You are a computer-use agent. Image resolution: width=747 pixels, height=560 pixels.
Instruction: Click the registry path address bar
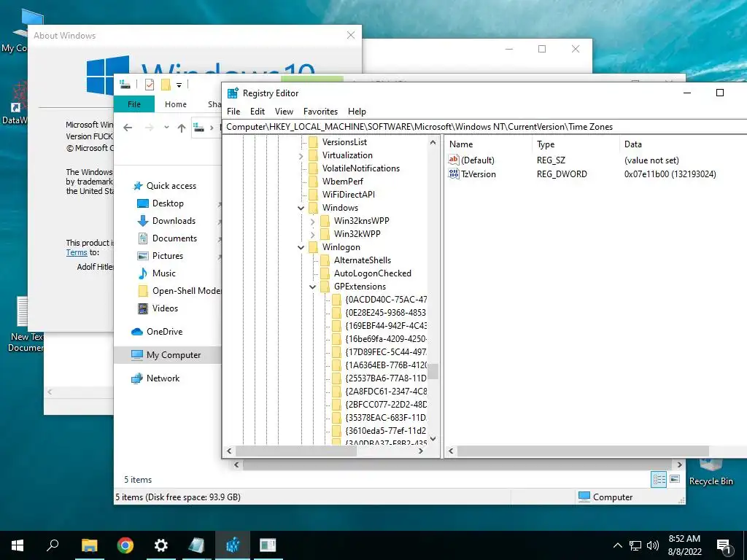(486, 127)
